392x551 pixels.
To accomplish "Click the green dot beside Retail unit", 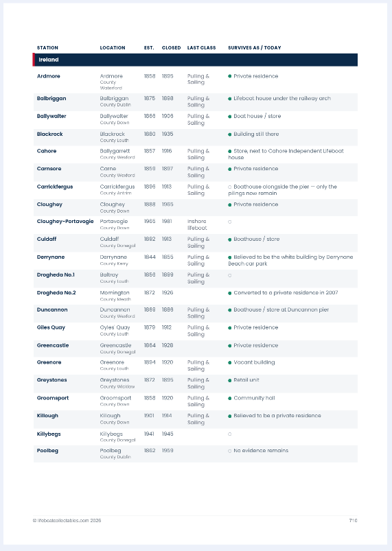I will click(229, 380).
